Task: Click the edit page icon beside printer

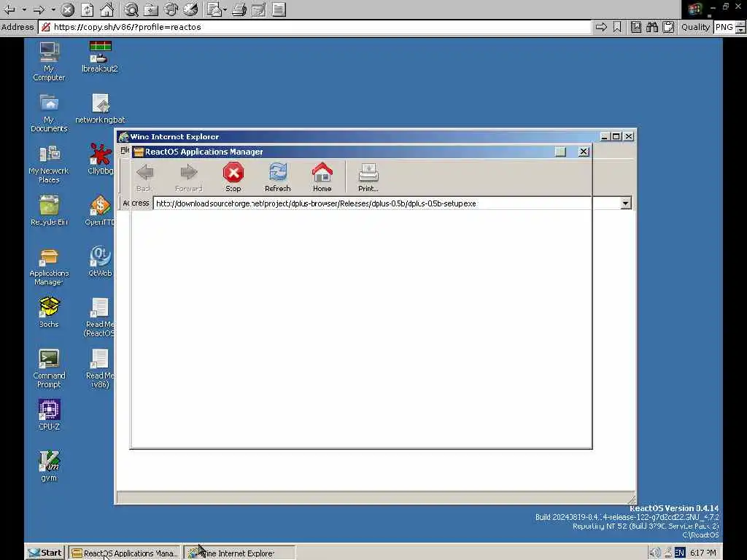Action: pyautogui.click(x=259, y=9)
